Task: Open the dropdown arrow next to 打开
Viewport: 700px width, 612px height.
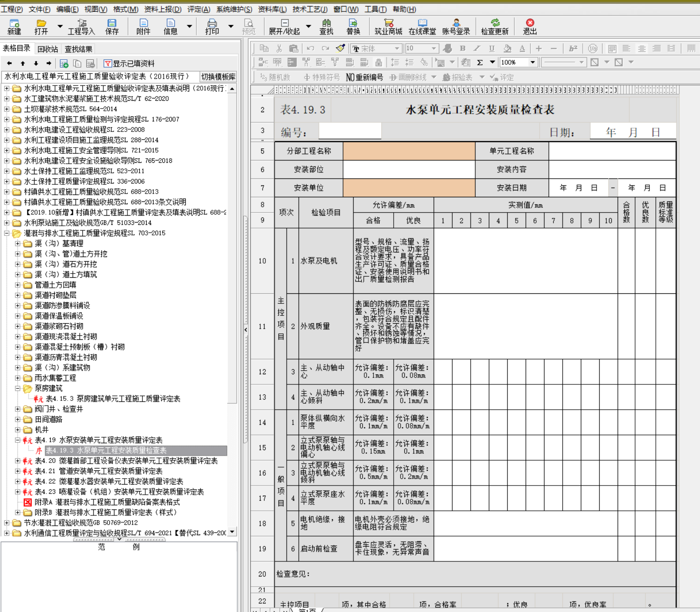Action: pos(60,26)
